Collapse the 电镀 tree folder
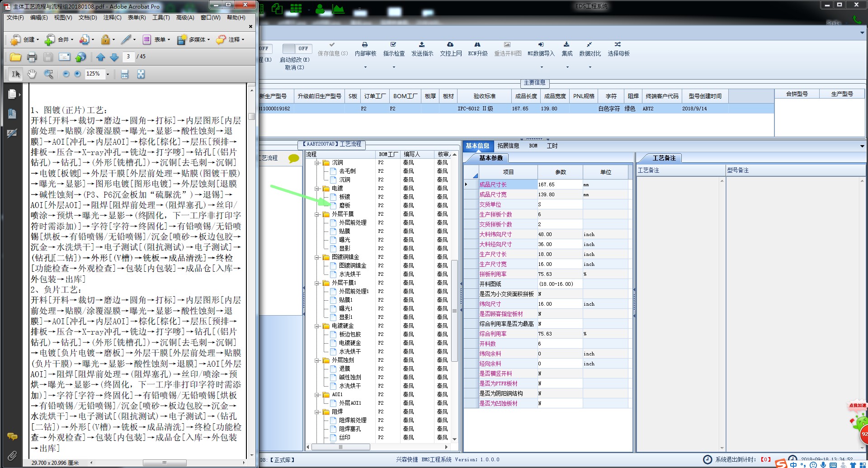The width and height of the screenshot is (868, 468). point(317,189)
